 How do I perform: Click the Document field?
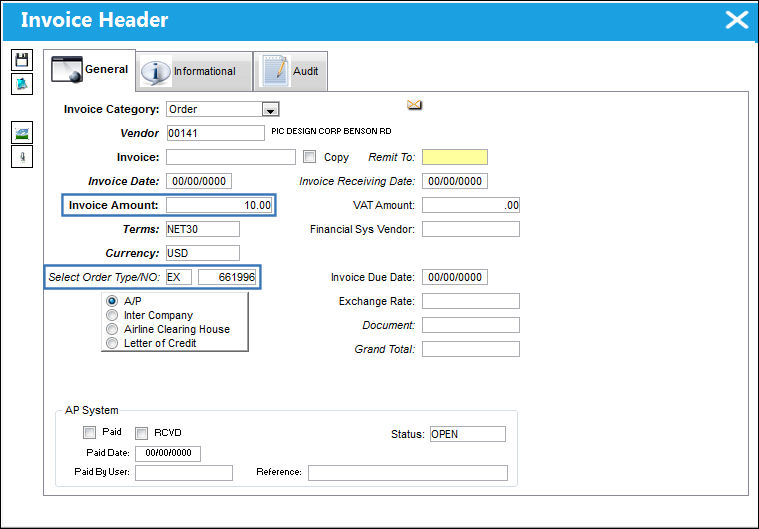pyautogui.click(x=471, y=325)
